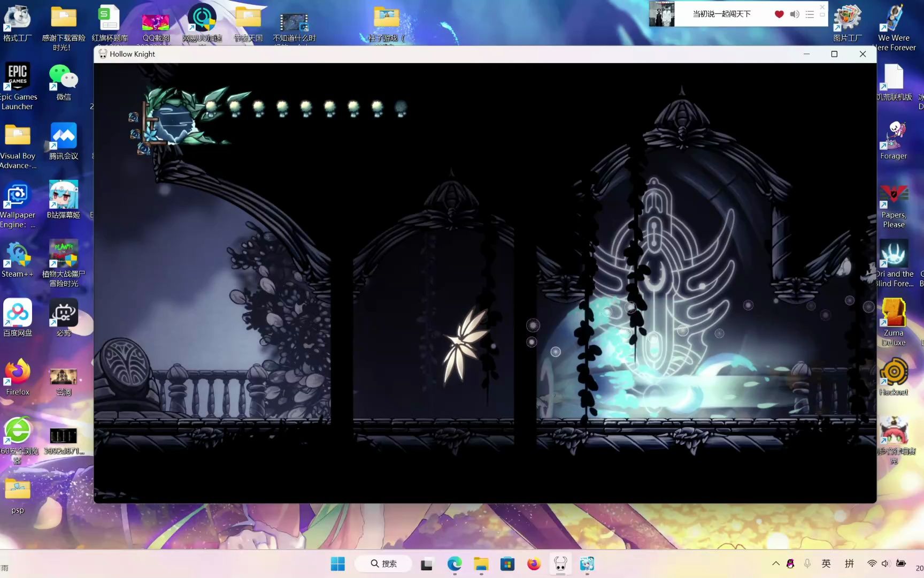
Task: Open Microsoft Store from taskbar
Action: coord(507,564)
